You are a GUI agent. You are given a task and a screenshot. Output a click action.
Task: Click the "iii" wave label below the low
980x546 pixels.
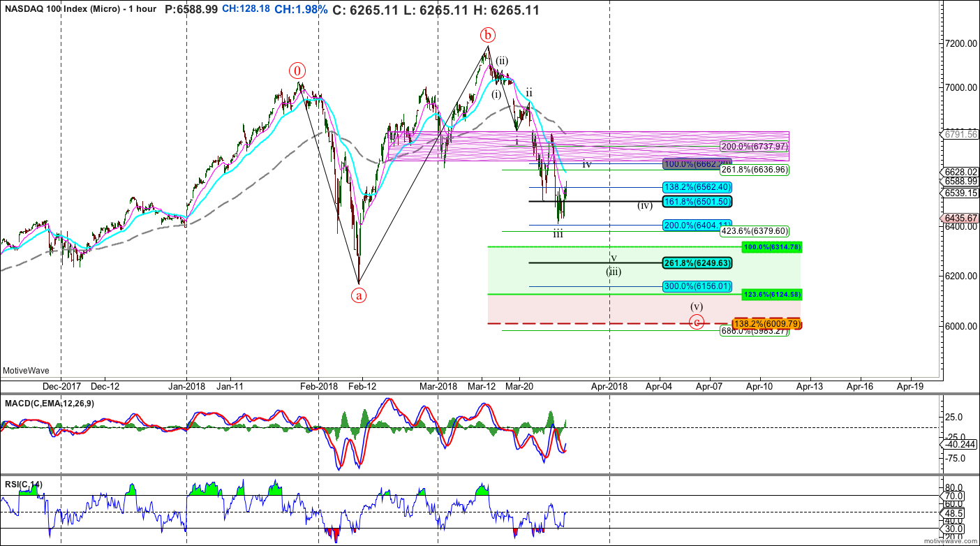pyautogui.click(x=558, y=234)
